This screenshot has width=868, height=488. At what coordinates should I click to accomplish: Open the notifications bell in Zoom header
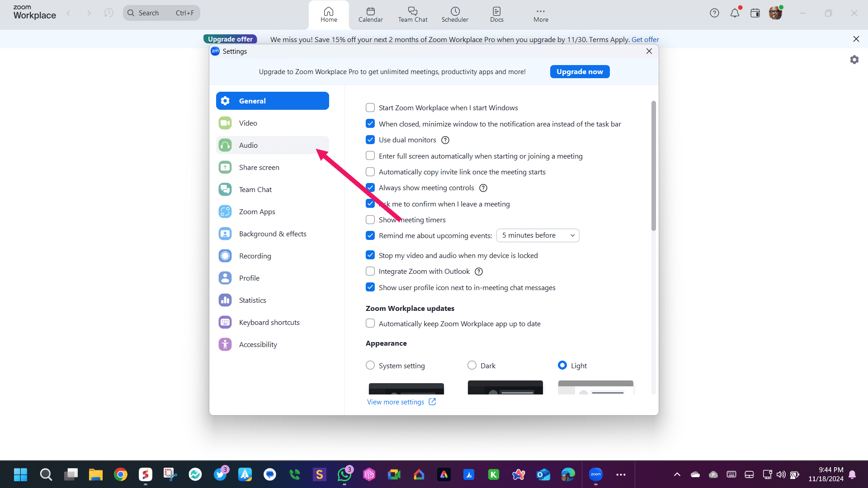click(x=735, y=13)
